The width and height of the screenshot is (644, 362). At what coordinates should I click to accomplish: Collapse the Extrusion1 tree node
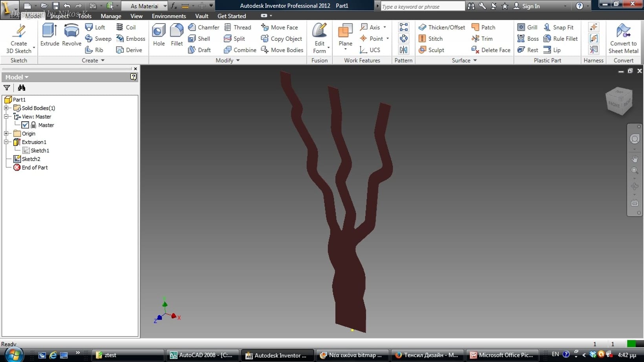coord(6,142)
